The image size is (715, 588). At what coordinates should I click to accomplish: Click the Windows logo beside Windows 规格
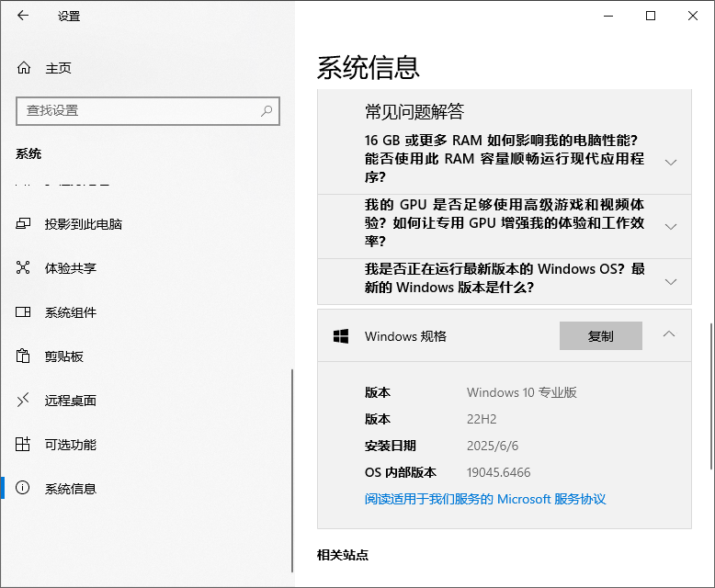tap(341, 336)
